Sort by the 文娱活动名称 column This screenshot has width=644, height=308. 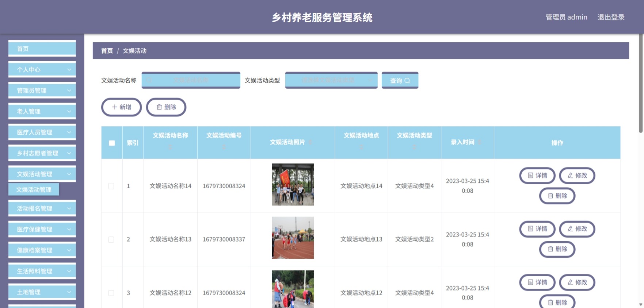tap(170, 147)
